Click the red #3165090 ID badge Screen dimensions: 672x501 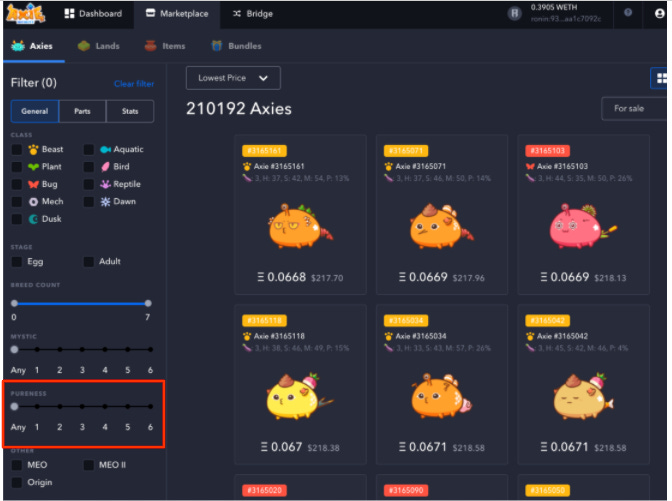pyautogui.click(x=406, y=490)
